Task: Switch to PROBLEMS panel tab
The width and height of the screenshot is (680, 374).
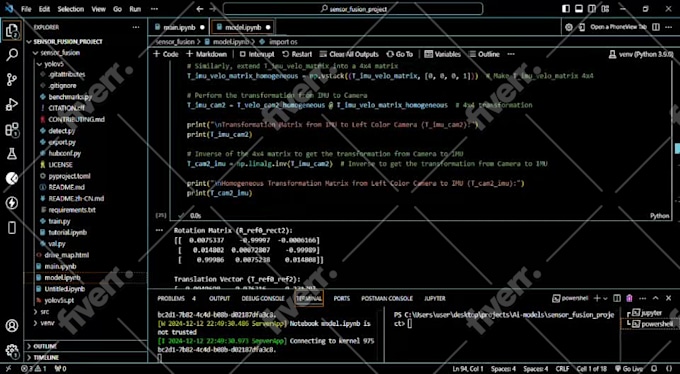Action: 171,299
